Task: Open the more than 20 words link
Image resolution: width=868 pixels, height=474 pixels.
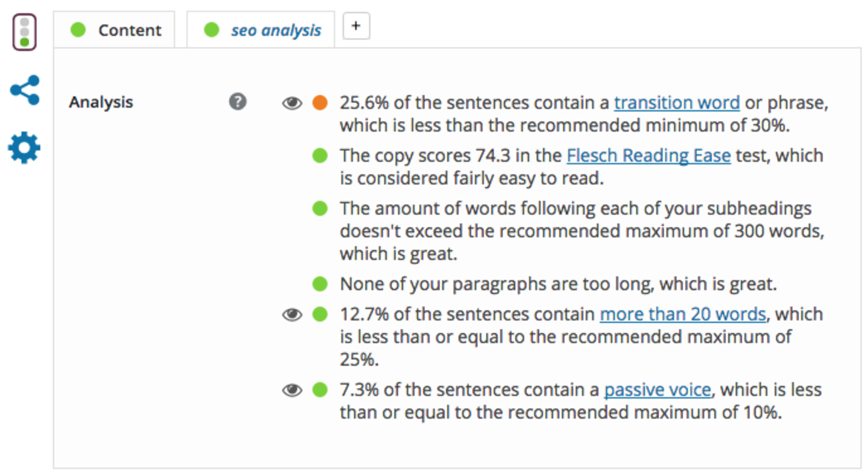Action: (683, 314)
